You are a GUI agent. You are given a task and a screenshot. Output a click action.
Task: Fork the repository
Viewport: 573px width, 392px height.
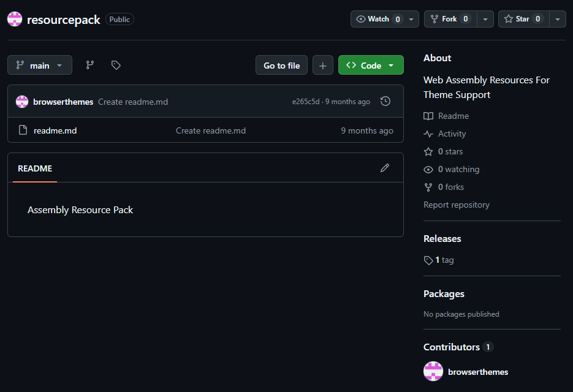tap(450, 19)
